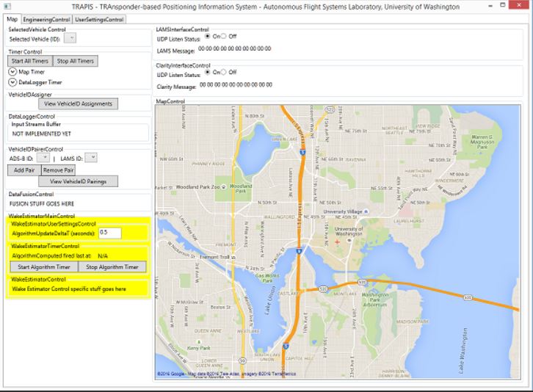Click the Woodland Park Zoo map marker
The width and height of the screenshot is (533, 392).
224,187
